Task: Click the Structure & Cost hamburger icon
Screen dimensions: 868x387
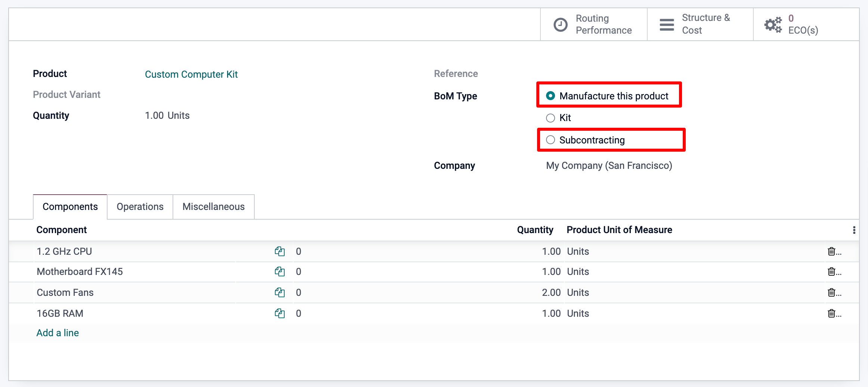Action: (667, 25)
